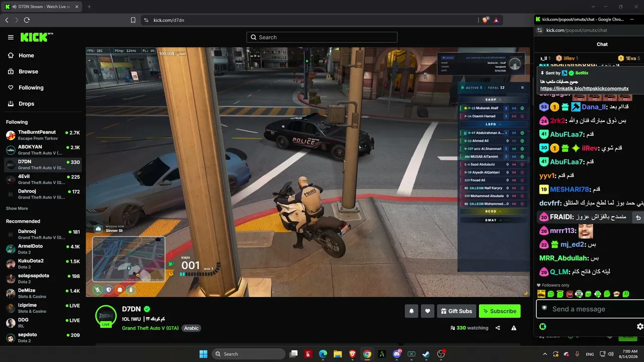Follow the channel with the heart button
Screen dimensions: 644x362
coord(428,311)
